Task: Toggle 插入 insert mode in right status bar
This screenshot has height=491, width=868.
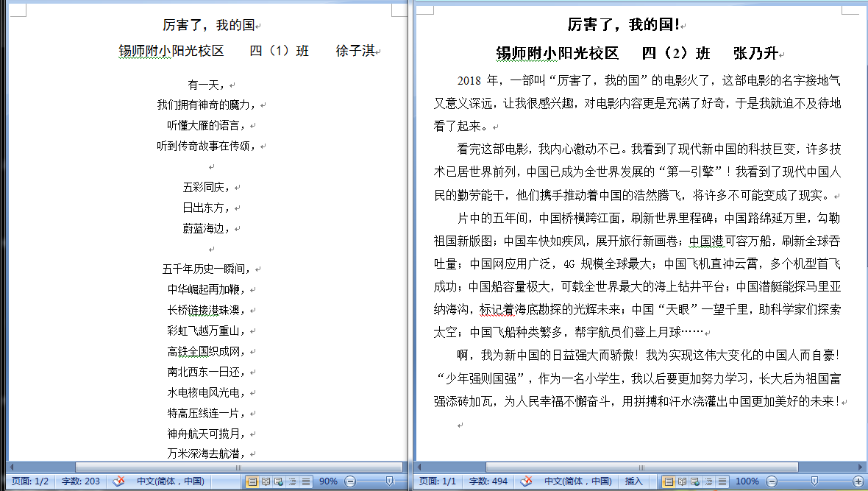Action: click(633, 481)
